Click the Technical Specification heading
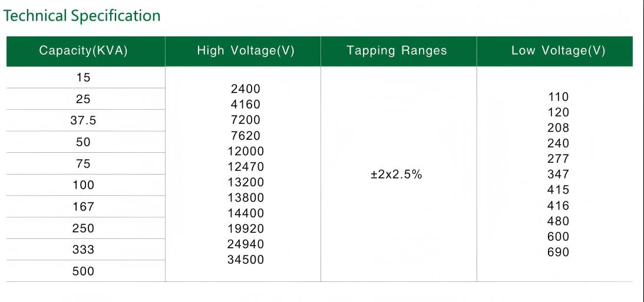The width and height of the screenshot is (644, 302). pos(82,16)
